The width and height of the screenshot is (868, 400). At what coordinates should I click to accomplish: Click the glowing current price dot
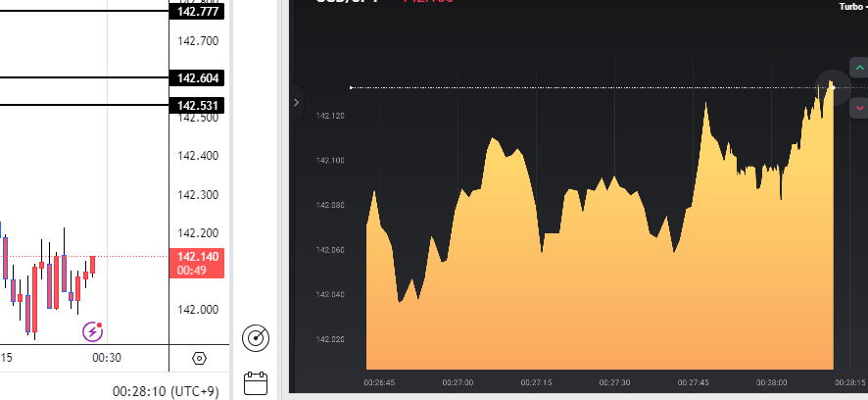pos(832,86)
